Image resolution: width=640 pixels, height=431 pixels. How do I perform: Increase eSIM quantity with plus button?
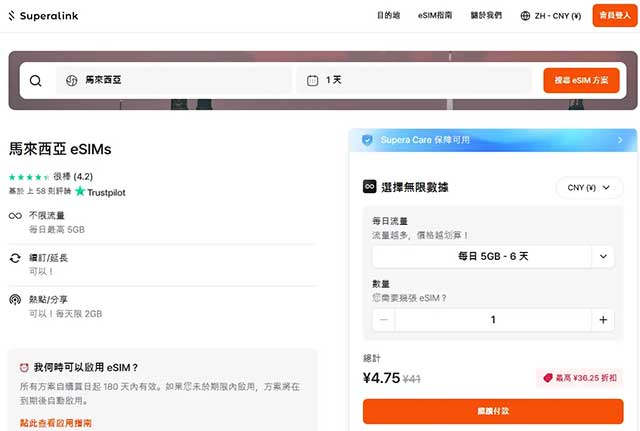602,320
